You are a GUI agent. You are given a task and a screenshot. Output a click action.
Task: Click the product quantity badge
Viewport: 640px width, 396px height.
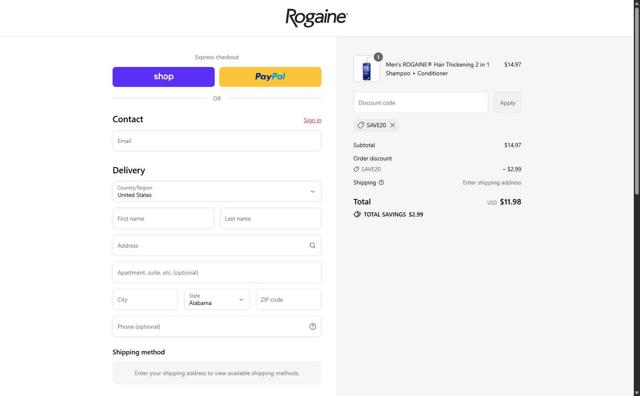378,57
